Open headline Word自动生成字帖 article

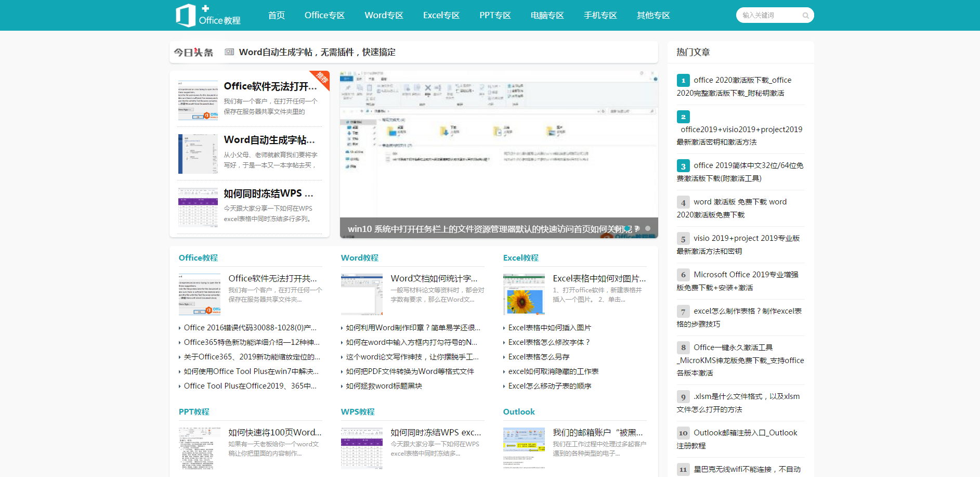317,52
